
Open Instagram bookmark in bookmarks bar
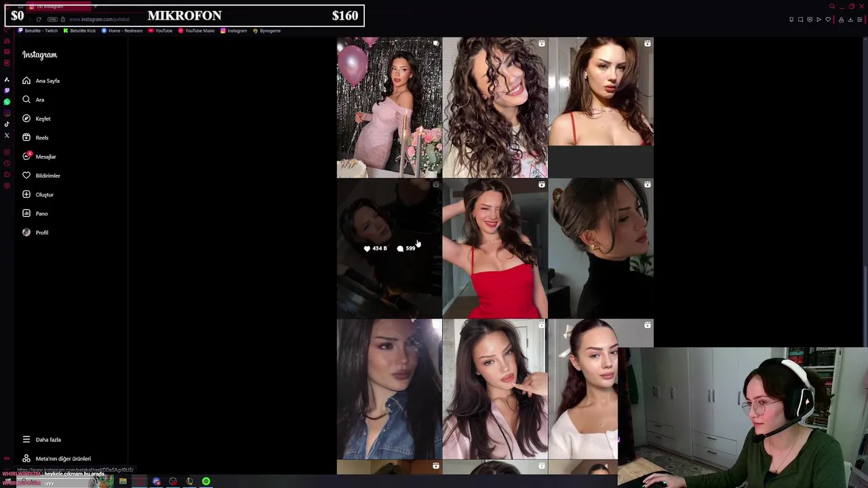(x=233, y=30)
